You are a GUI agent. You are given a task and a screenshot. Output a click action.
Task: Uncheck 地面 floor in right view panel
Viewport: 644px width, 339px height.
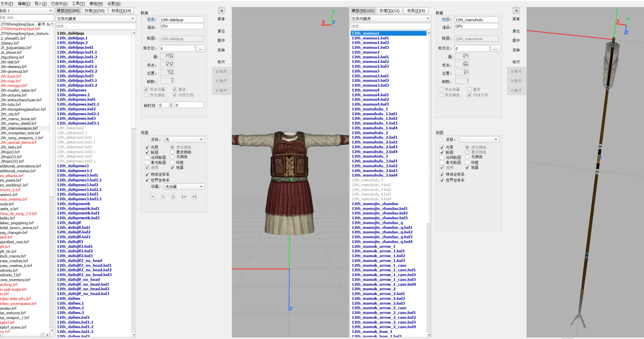click(467, 167)
